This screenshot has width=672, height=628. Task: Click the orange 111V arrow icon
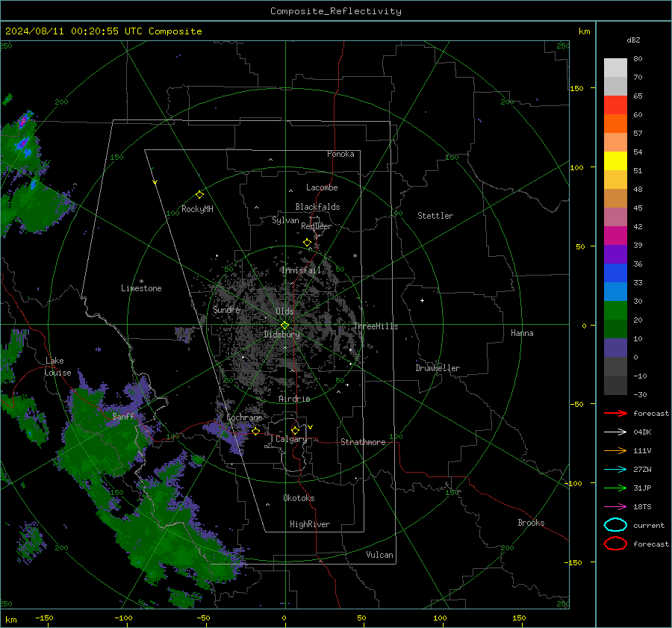615,450
